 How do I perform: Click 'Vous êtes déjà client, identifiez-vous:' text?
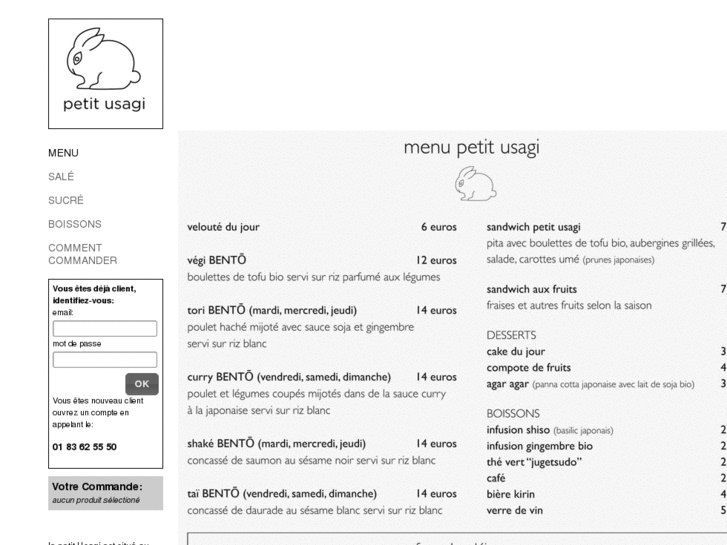click(x=94, y=295)
